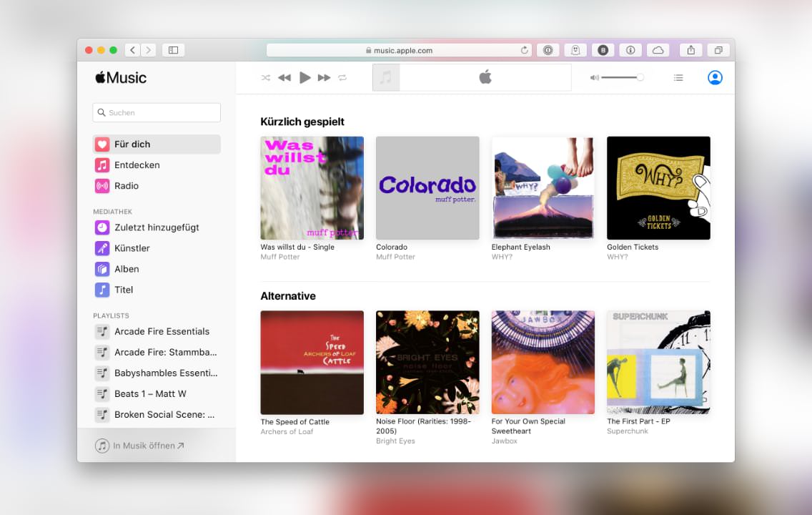This screenshot has width=812, height=515.
Task: Open the account profile menu
Action: (715, 78)
